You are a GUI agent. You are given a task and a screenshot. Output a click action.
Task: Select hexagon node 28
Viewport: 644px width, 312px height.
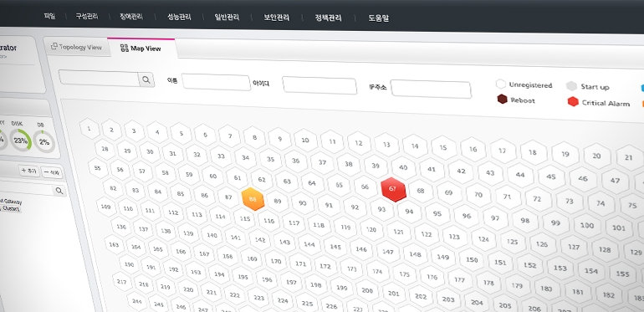105,149
